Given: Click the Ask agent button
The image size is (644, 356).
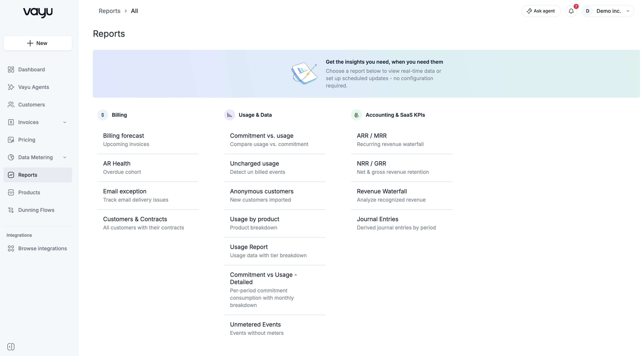Looking at the screenshot, I should click(541, 11).
